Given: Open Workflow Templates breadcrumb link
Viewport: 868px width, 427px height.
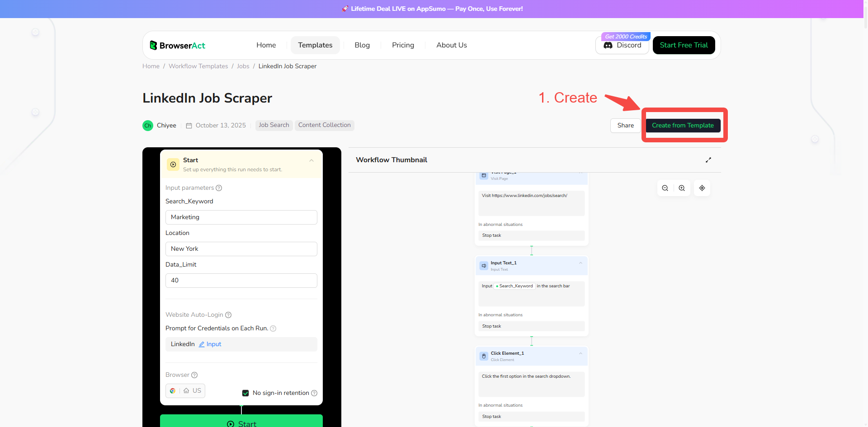Looking at the screenshot, I should (x=198, y=66).
